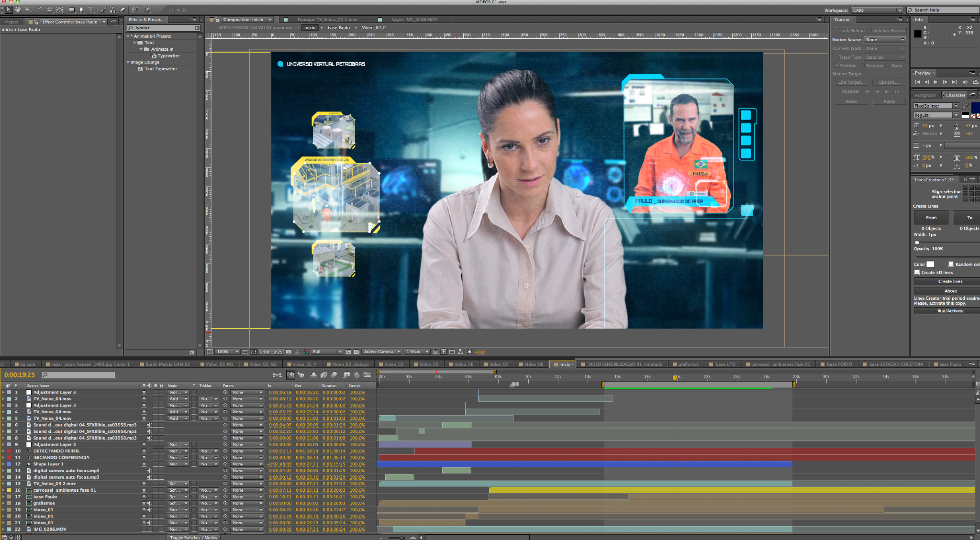Hide the DETECTANDO PERFIL layer
The image size is (980, 540).
pos(144,451)
